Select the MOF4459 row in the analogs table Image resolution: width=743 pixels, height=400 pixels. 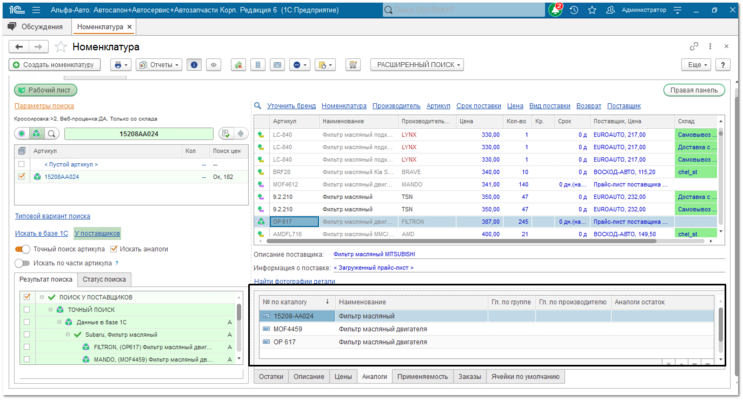[x=487, y=329]
